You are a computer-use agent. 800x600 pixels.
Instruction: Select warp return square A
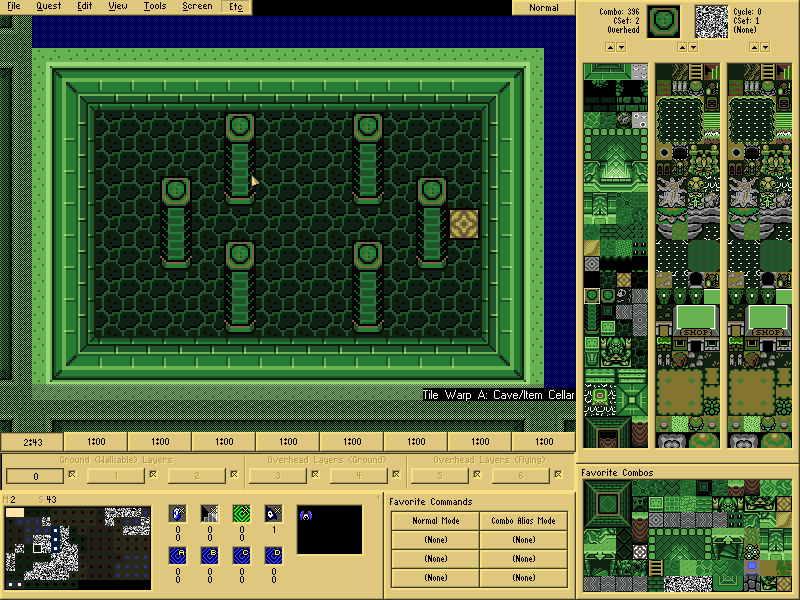click(x=178, y=556)
